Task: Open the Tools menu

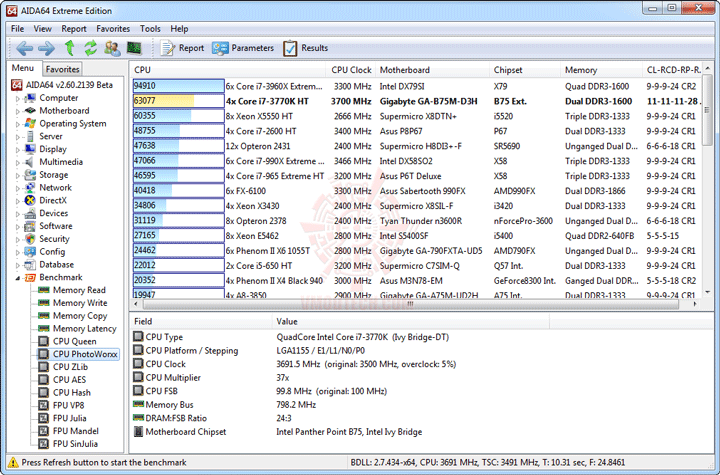Action: [150, 28]
